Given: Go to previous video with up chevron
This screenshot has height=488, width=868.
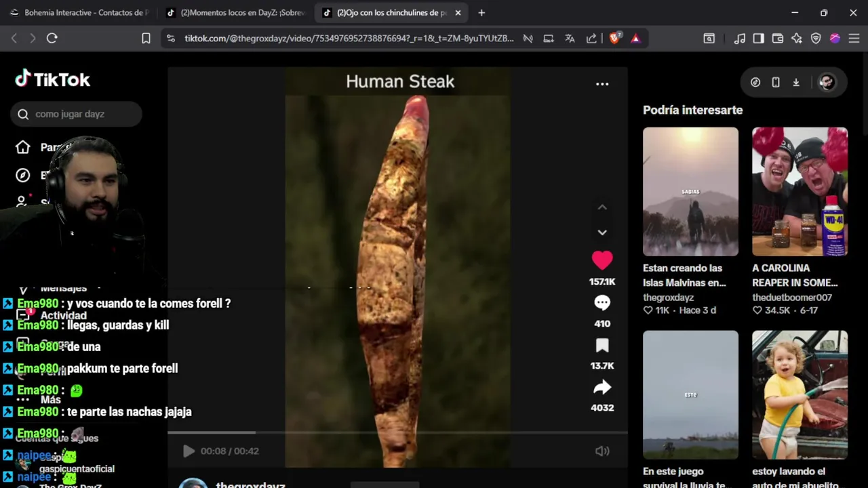Looking at the screenshot, I should click(602, 207).
